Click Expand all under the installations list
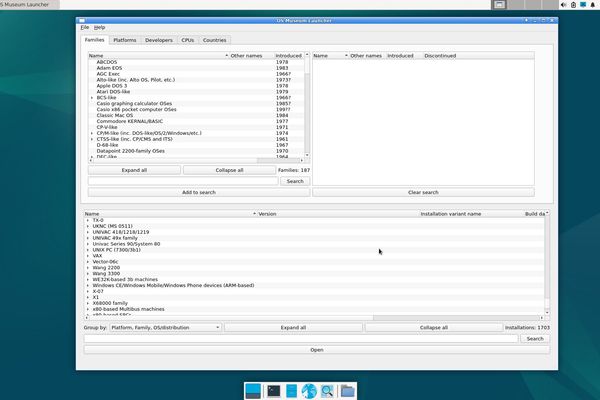The image size is (600, 400). click(x=293, y=328)
